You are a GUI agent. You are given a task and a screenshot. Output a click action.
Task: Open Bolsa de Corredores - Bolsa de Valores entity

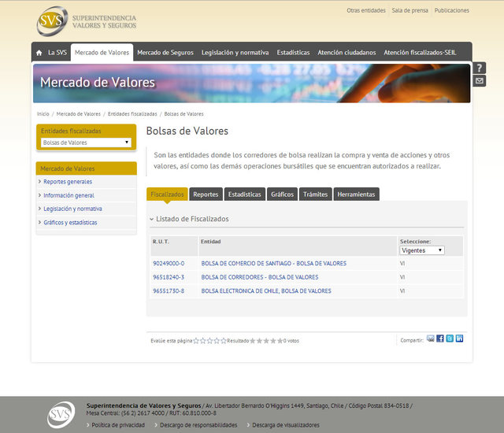[x=260, y=277]
